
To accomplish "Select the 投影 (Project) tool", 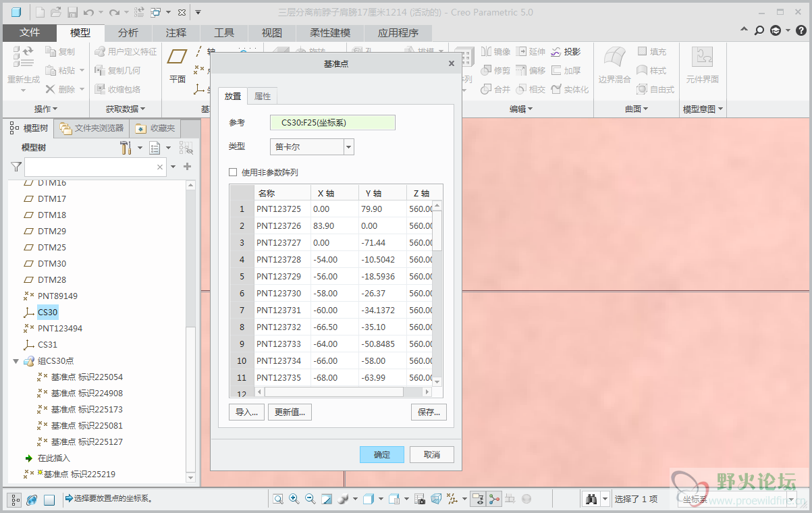I will point(566,51).
